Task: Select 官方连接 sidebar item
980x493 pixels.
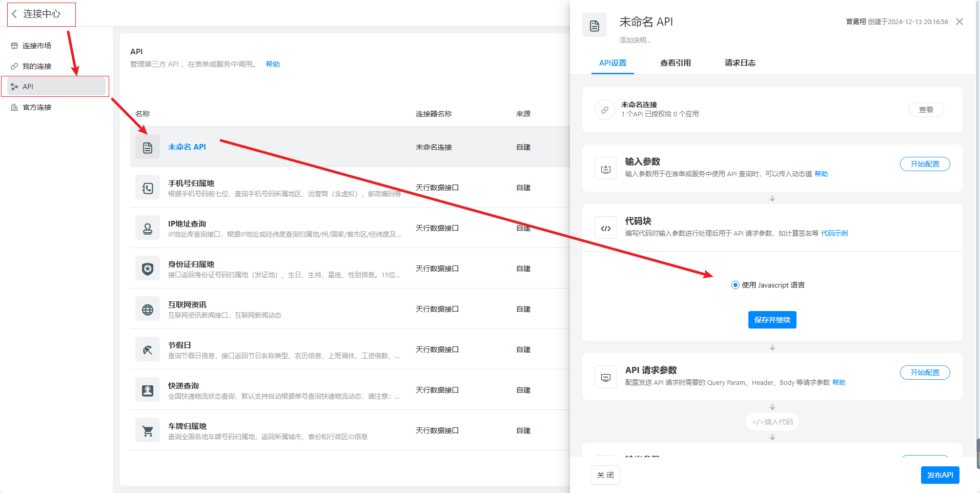Action: (37, 107)
